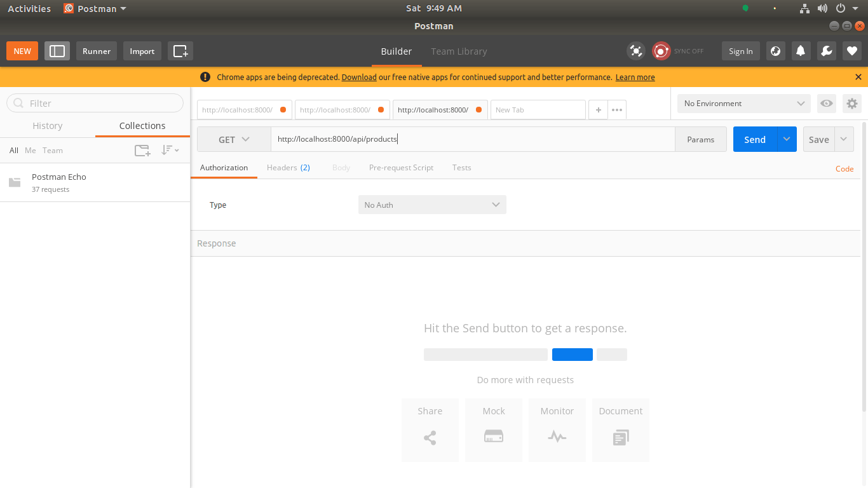Click the sync status icon
The image size is (868, 488).
click(661, 51)
